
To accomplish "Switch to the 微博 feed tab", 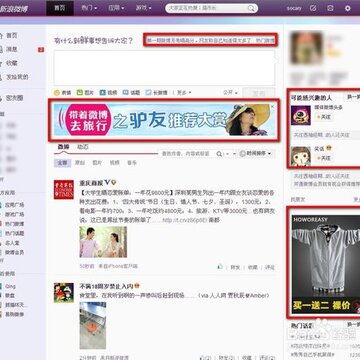I will [x=63, y=147].
